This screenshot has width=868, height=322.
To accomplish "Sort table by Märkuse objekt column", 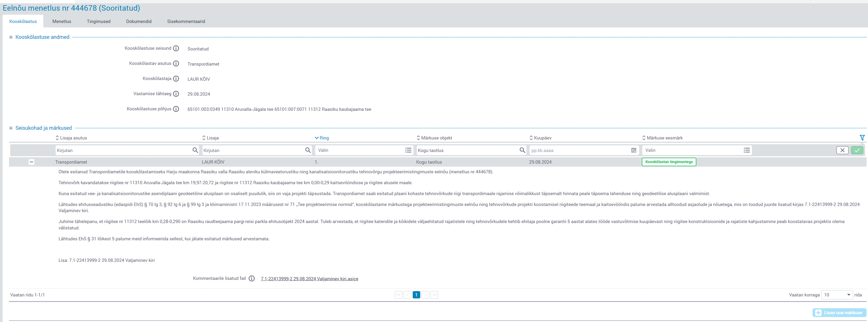I will (x=434, y=138).
